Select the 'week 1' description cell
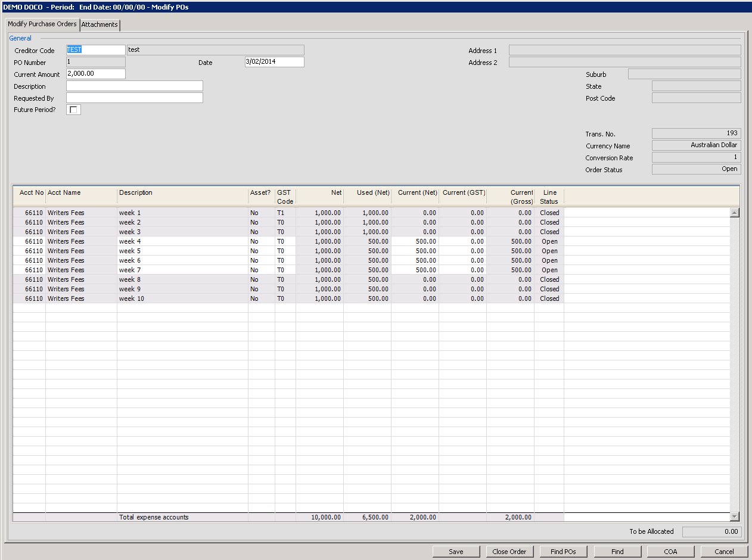 183,213
